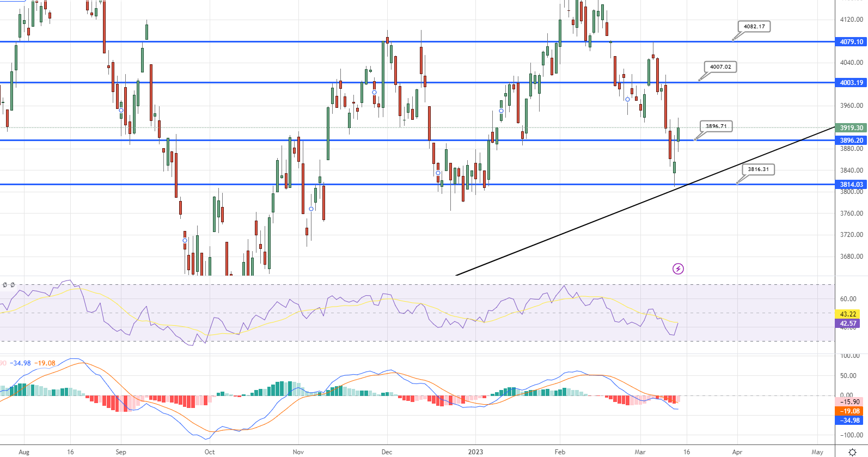Click the green 3919.30 current price tag
The width and height of the screenshot is (868, 457).
click(x=851, y=128)
